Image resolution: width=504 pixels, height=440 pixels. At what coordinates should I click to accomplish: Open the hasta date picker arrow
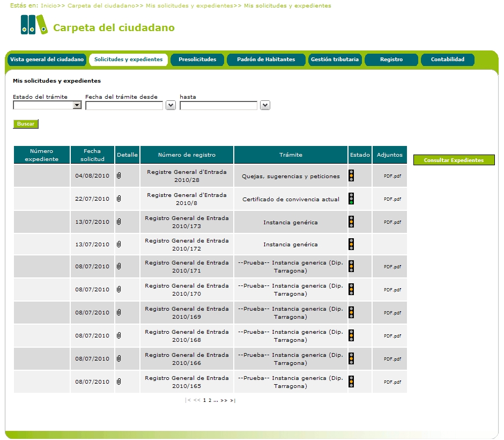pyautogui.click(x=265, y=106)
